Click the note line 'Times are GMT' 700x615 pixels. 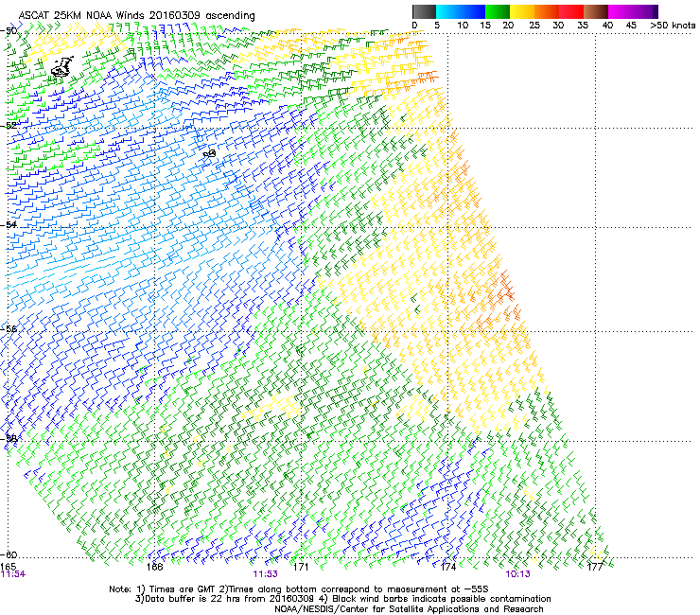[x=182, y=589]
